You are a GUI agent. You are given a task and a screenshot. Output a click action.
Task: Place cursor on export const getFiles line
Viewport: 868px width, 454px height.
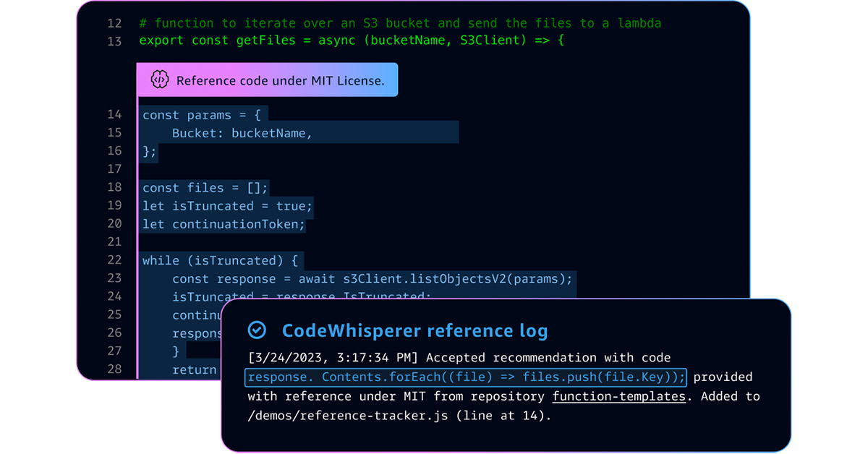tap(352, 41)
